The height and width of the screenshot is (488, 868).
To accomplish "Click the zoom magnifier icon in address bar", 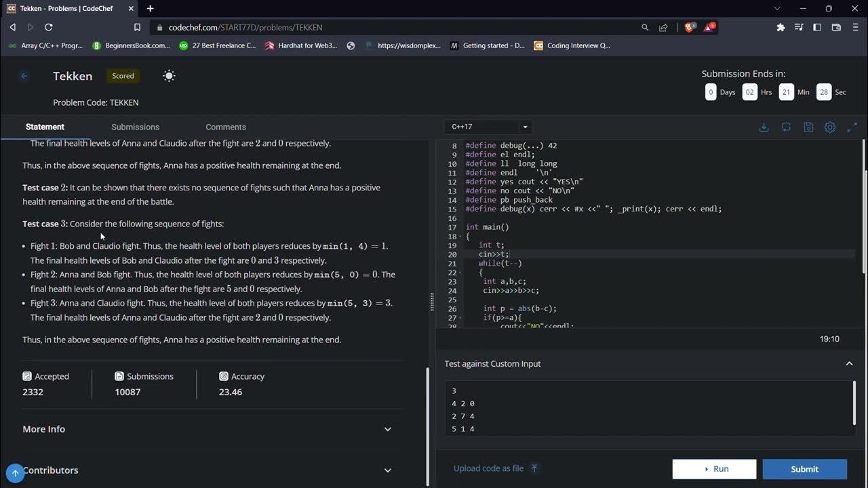I will pos(645,27).
